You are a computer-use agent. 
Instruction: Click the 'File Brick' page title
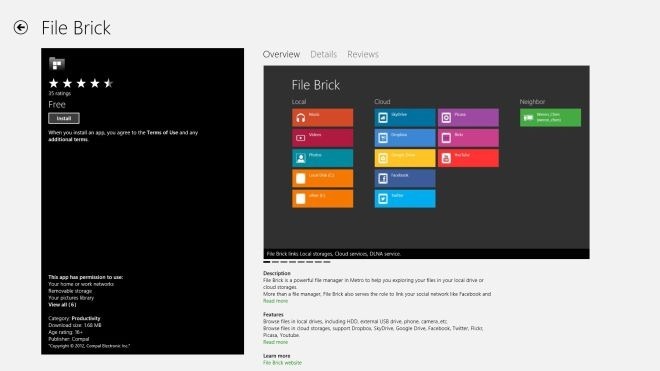pyautogui.click(x=76, y=28)
